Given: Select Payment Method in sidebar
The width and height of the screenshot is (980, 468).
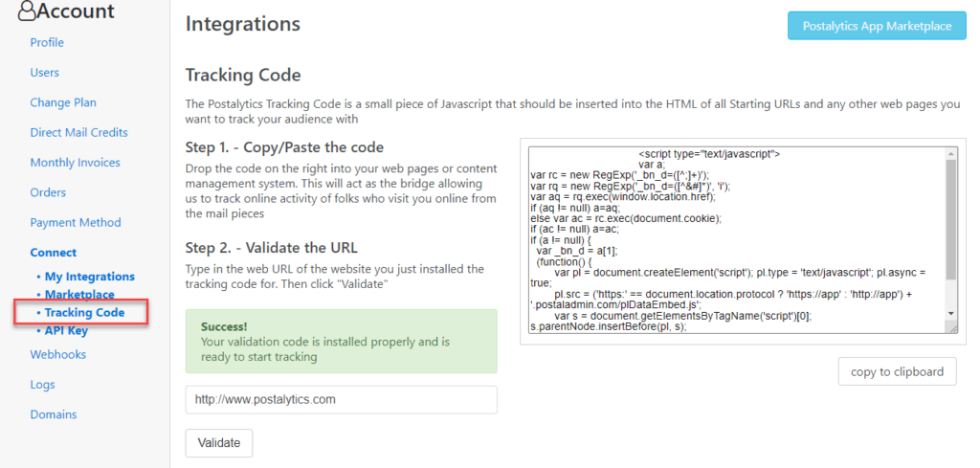Looking at the screenshot, I should [x=76, y=222].
